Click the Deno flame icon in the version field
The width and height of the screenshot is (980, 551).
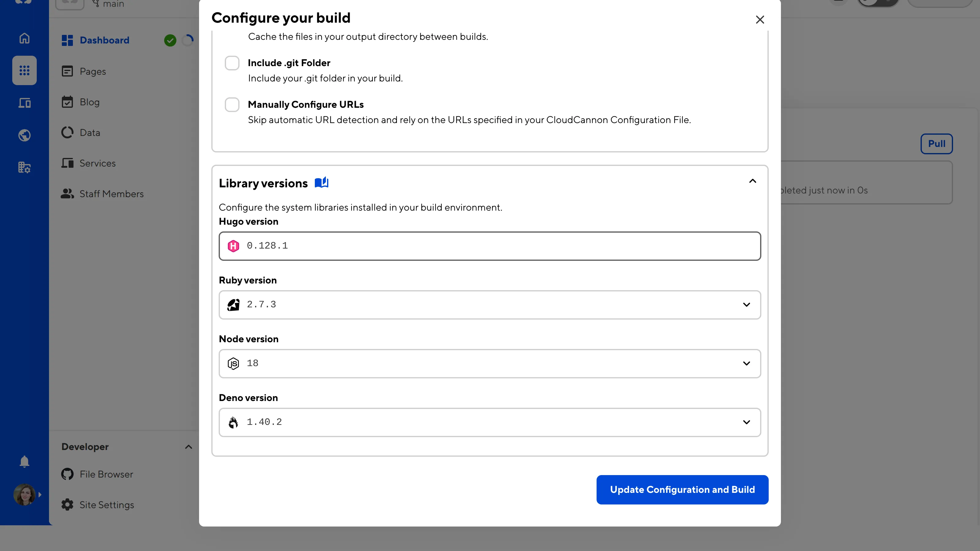[233, 422]
